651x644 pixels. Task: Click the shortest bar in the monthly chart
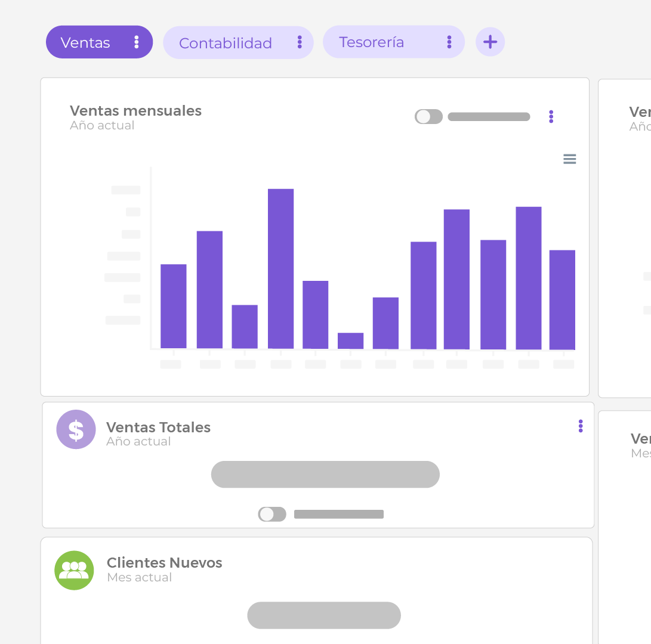point(350,340)
